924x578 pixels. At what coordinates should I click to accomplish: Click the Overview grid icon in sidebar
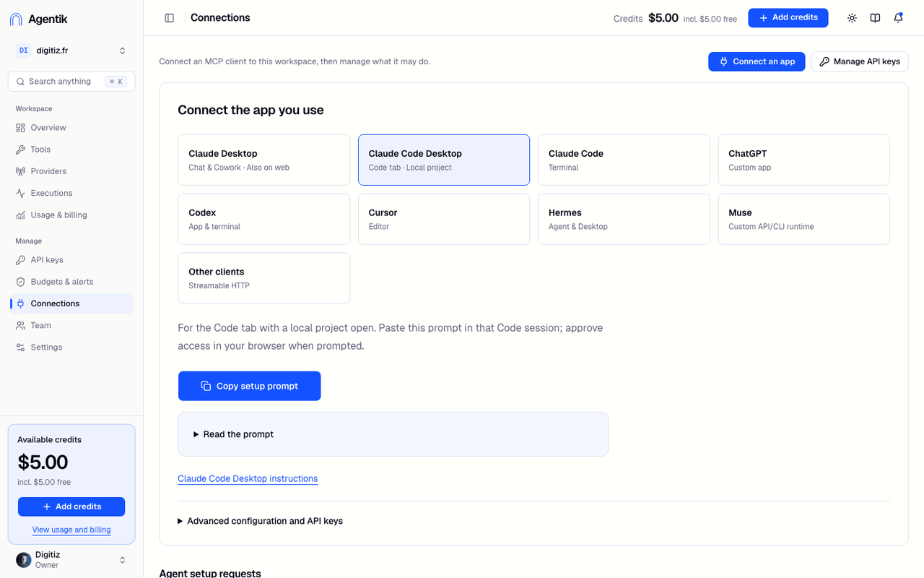[20, 128]
